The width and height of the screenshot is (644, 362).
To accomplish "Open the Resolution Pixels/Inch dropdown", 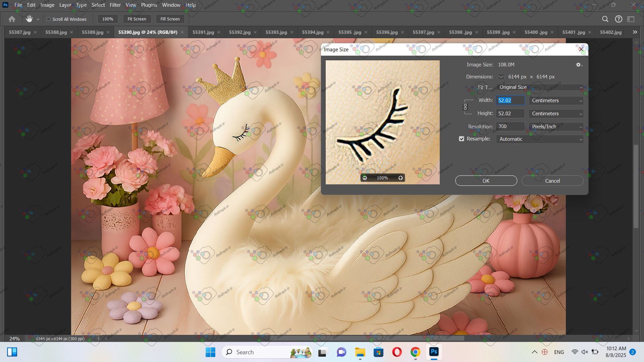I will click(556, 127).
